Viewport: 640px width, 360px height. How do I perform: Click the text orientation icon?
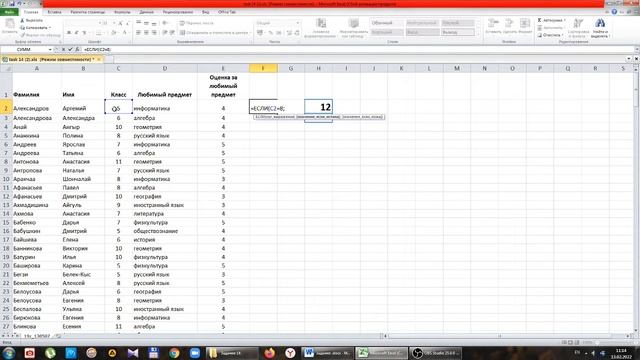pos(165,23)
